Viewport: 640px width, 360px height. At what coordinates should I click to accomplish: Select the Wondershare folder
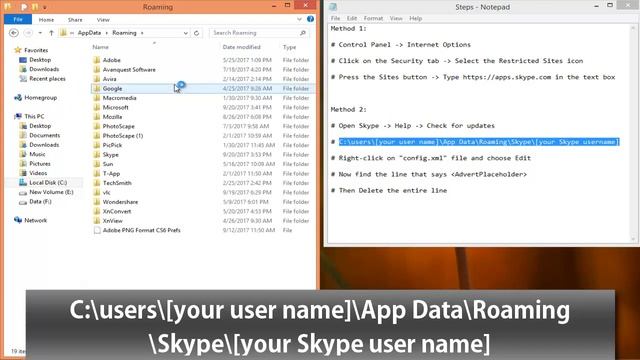[x=120, y=202]
